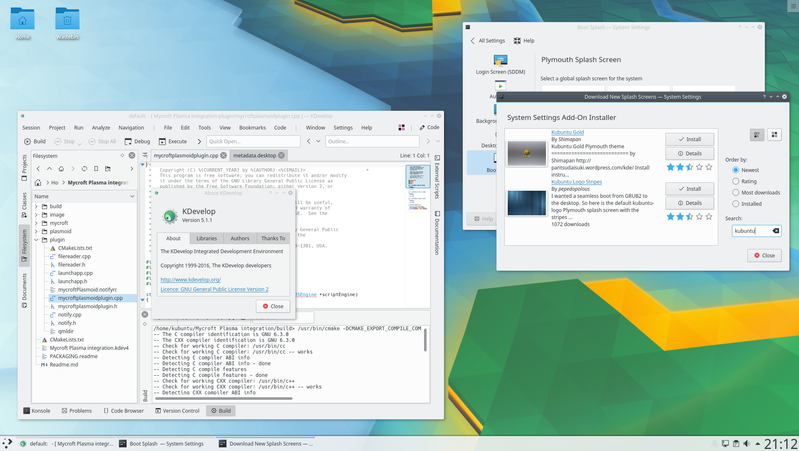Open the Home folder on the desktop

point(22,21)
